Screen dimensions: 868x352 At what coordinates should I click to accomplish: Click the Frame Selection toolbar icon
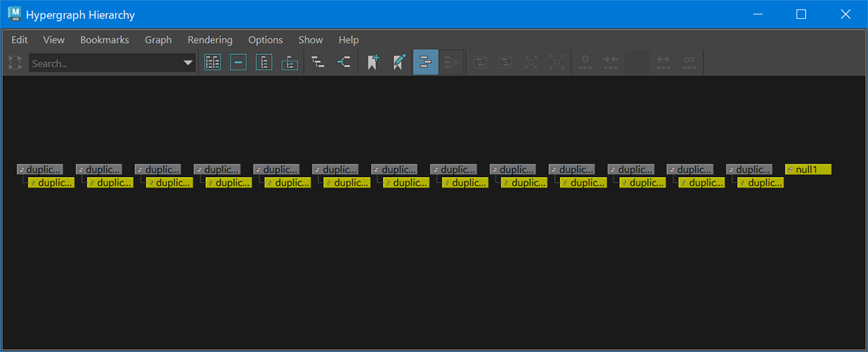[x=239, y=62]
